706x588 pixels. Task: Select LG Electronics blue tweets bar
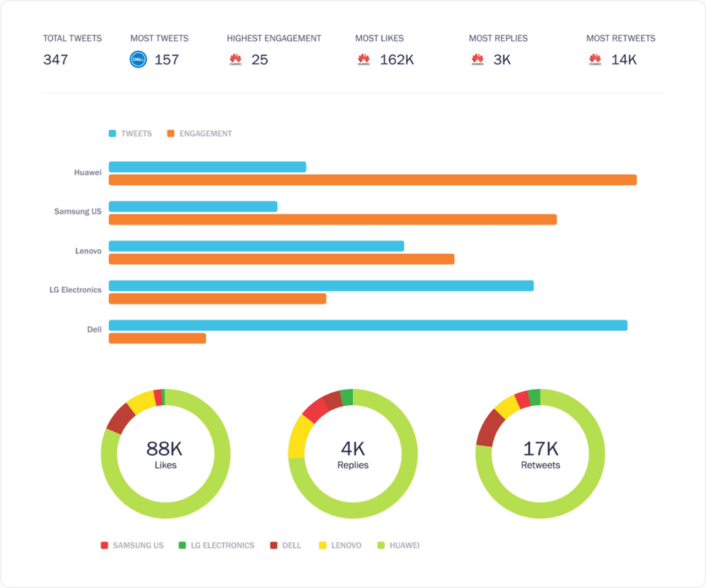tap(321, 286)
